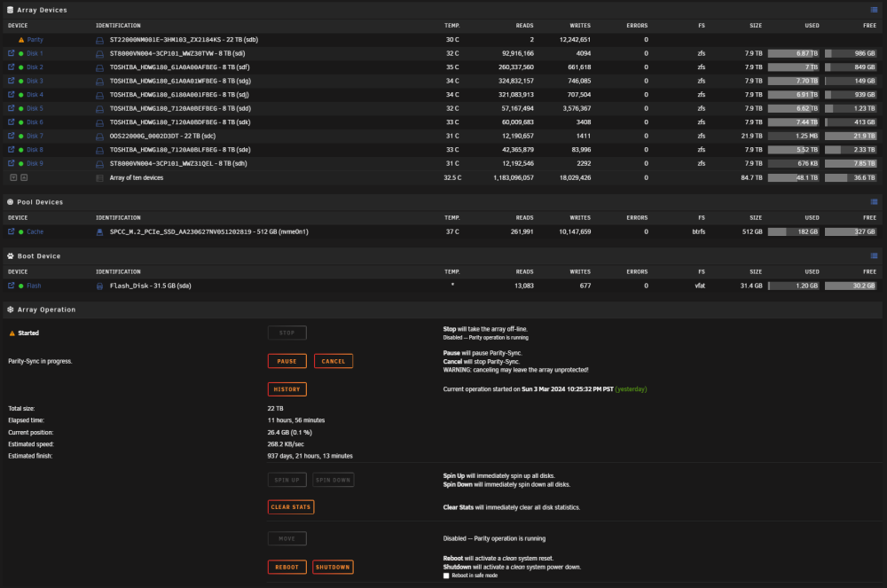
Task: Open the Disk 1 settings link
Action: pos(35,53)
